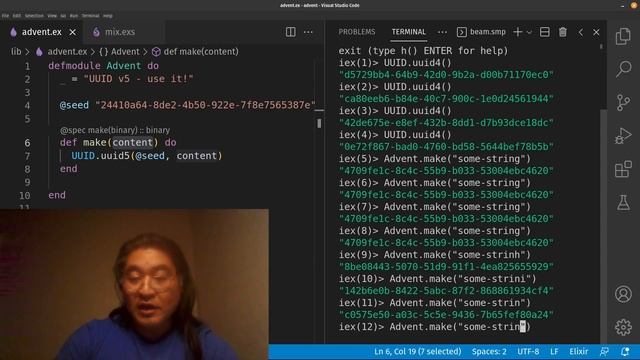Open the Help menu
640x360 pixels.
pyautogui.click(x=108, y=16)
